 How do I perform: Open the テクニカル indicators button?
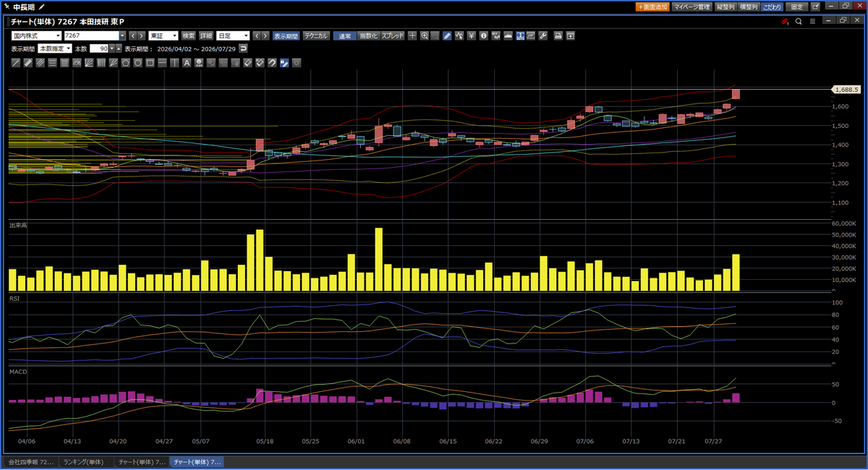[x=316, y=35]
